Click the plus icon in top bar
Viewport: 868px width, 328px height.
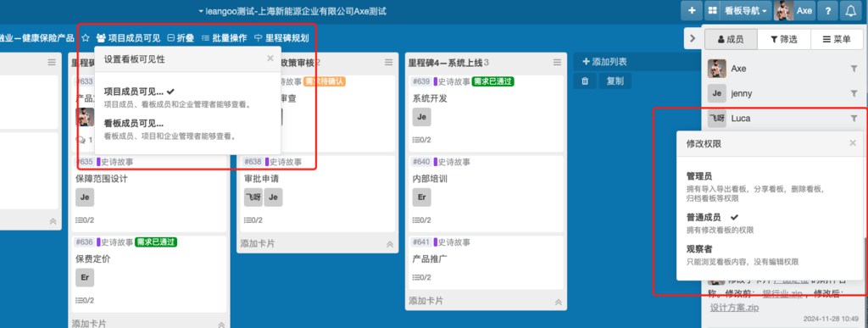click(692, 10)
